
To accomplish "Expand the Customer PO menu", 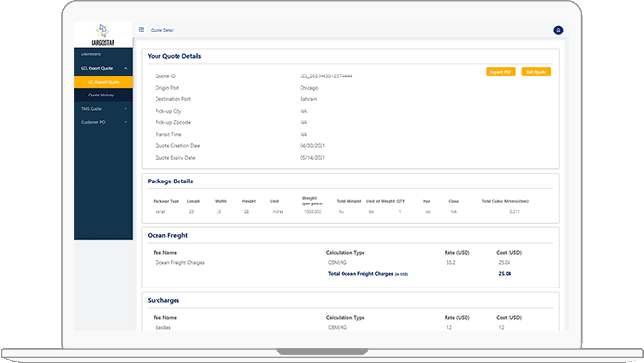I will coord(103,122).
